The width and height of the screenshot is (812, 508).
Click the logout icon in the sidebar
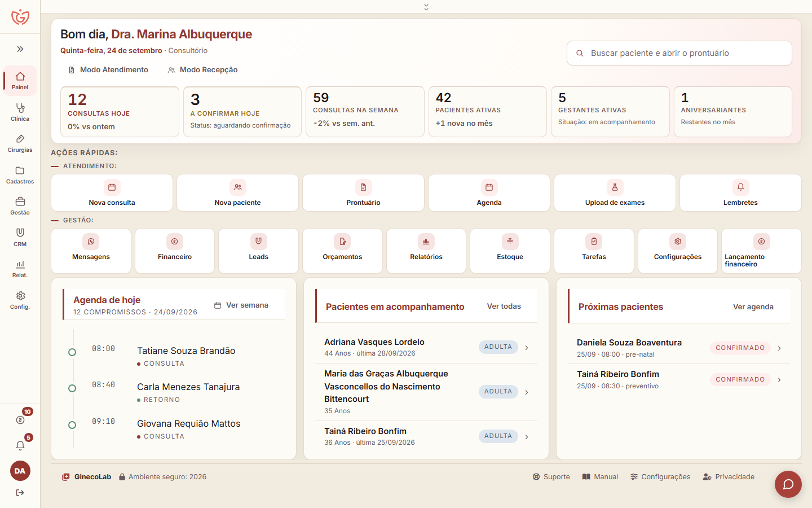tap(20, 493)
